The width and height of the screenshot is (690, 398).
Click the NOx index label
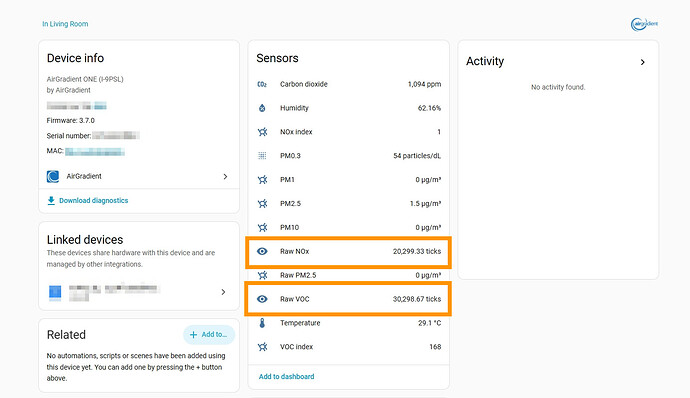[296, 132]
